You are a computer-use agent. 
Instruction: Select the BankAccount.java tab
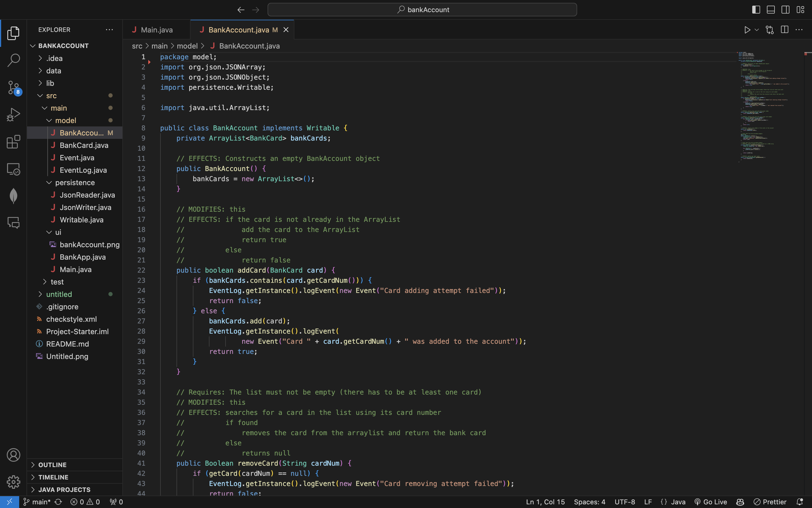click(x=239, y=30)
